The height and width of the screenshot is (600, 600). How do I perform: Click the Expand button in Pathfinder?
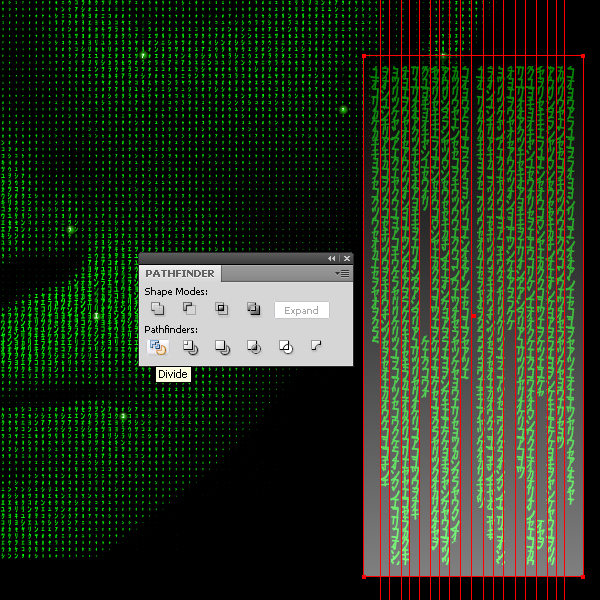click(302, 310)
